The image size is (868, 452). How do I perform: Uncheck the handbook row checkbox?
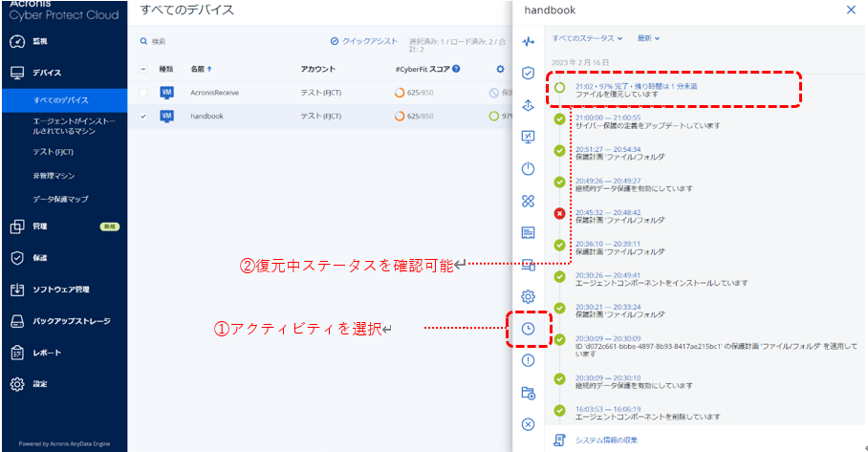pyautogui.click(x=143, y=117)
